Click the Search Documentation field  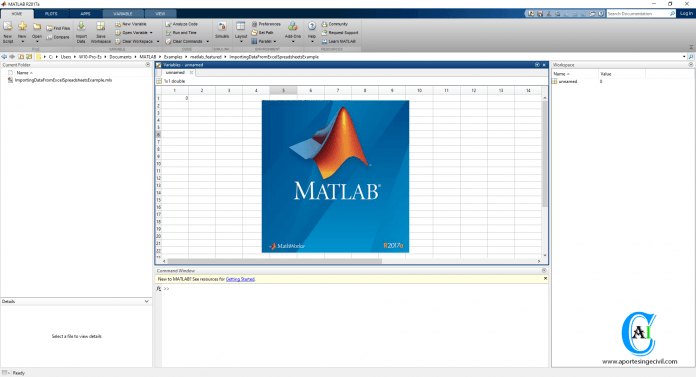[x=638, y=14]
